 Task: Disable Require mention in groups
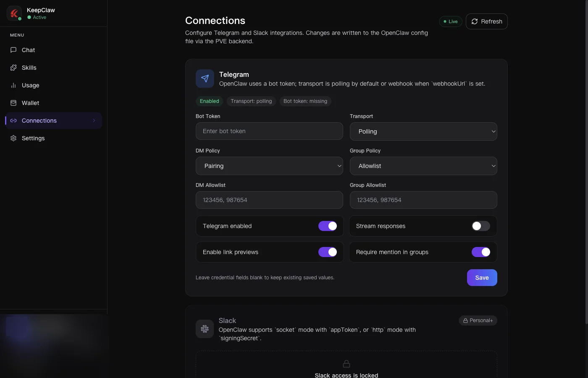tap(481, 252)
